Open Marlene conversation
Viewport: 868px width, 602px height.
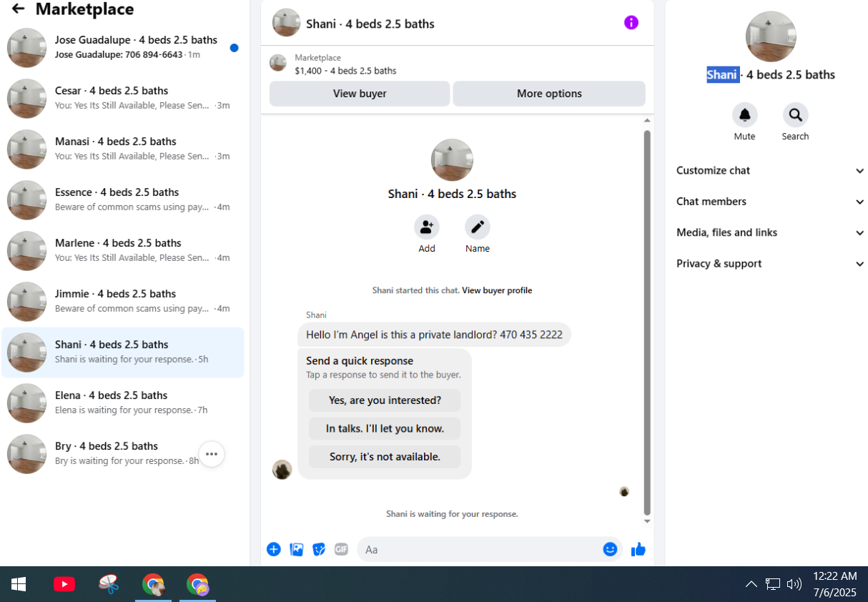pyautogui.click(x=123, y=251)
